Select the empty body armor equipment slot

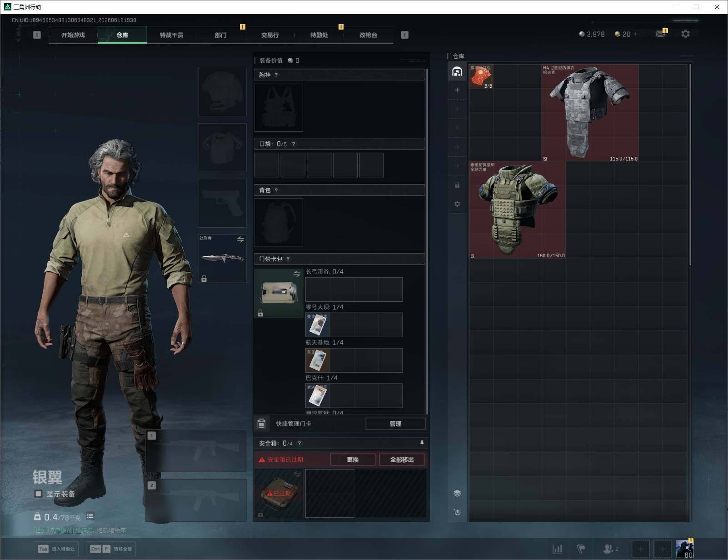[222, 147]
